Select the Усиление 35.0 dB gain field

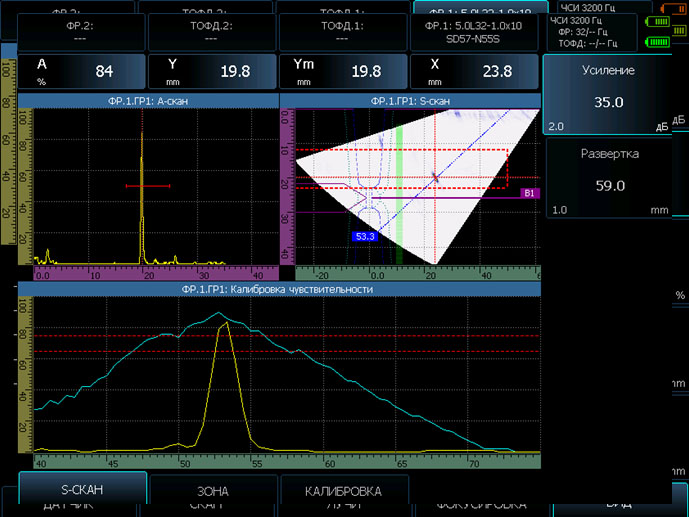609,94
